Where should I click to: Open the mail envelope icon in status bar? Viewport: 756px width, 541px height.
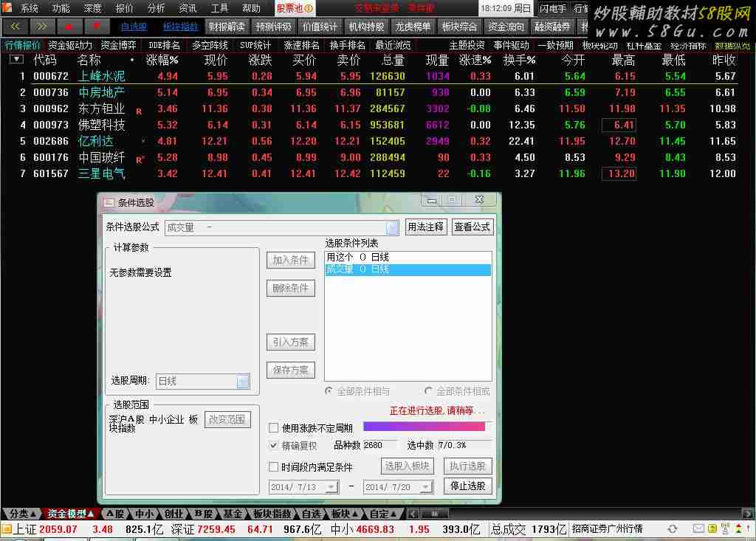[x=698, y=529]
